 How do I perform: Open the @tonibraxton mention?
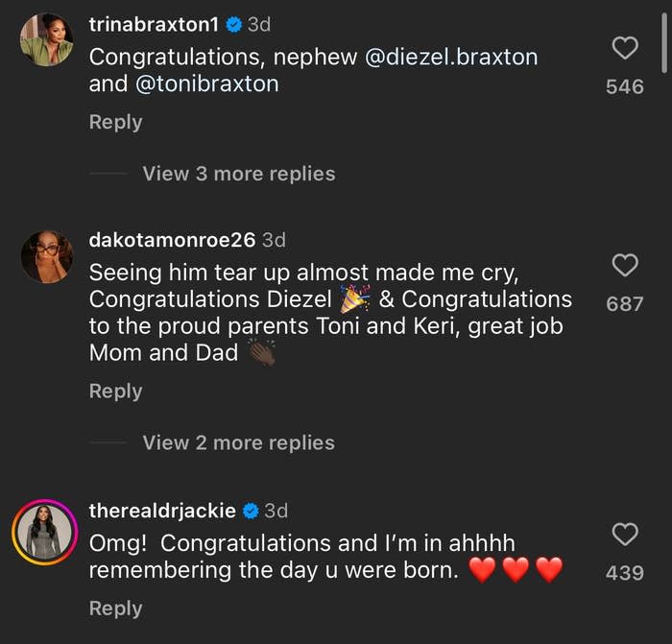[205, 83]
